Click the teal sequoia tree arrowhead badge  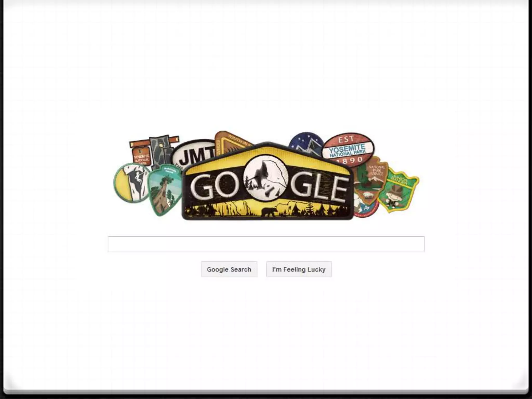point(165,190)
